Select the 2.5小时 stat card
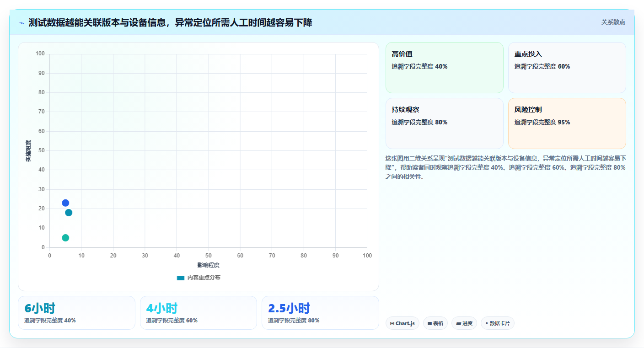 [320, 313]
